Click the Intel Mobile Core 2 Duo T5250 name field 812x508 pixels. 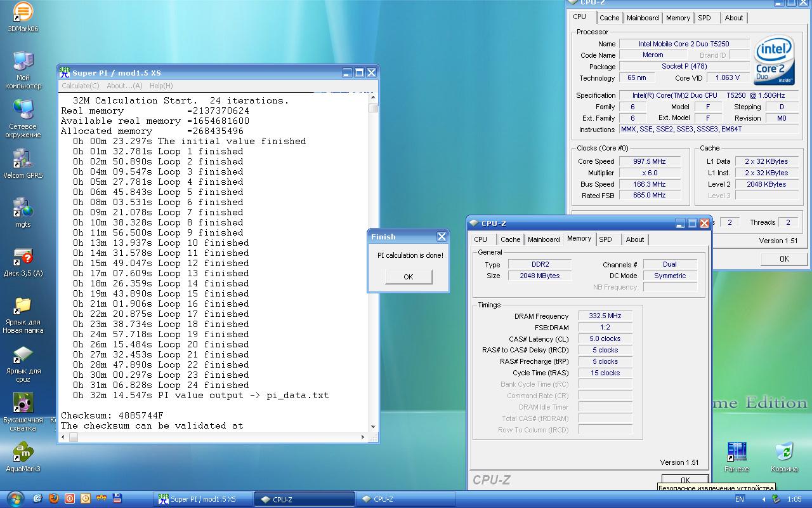684,44
